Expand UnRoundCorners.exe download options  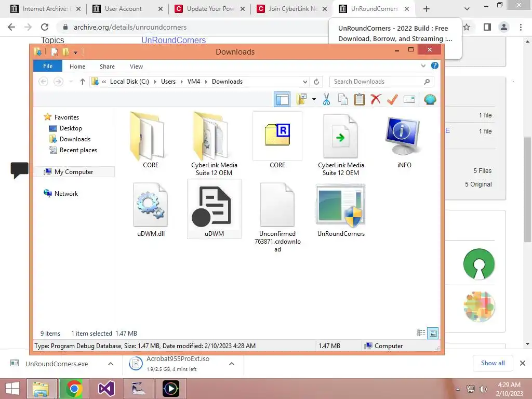tap(111, 364)
